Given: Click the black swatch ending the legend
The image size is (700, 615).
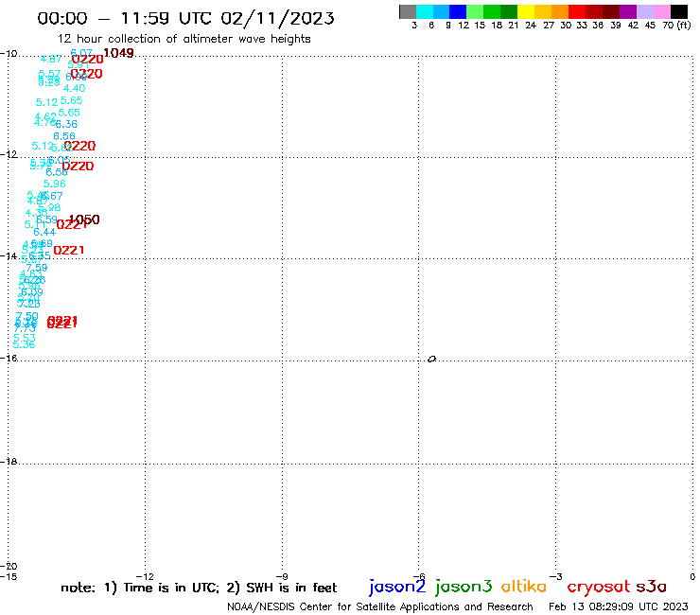Looking at the screenshot, I should [678, 11].
